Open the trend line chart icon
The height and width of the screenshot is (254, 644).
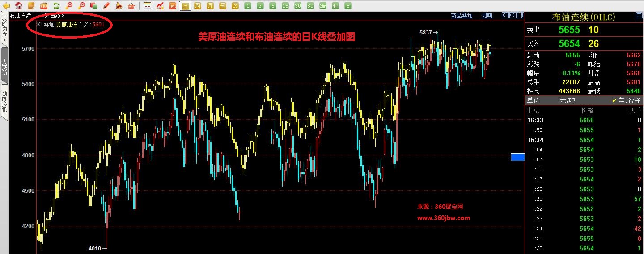[160, 6]
